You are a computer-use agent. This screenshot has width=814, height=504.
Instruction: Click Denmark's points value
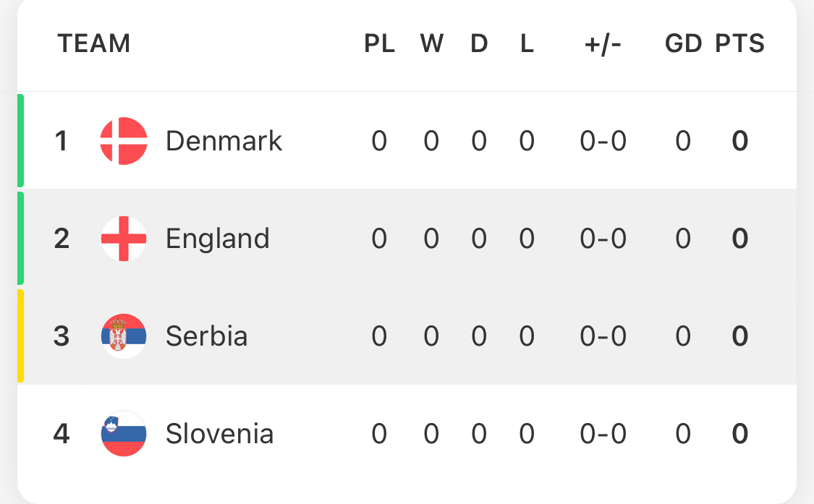tap(739, 141)
